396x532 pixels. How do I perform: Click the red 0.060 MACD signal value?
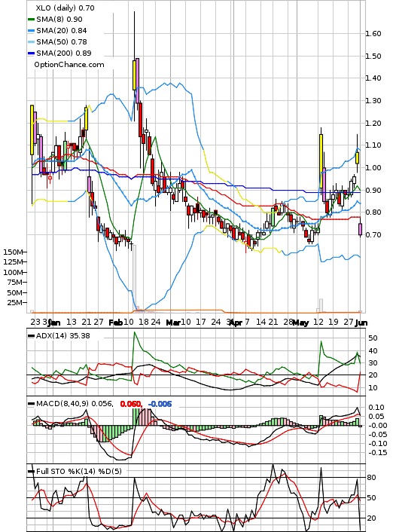coord(130,404)
